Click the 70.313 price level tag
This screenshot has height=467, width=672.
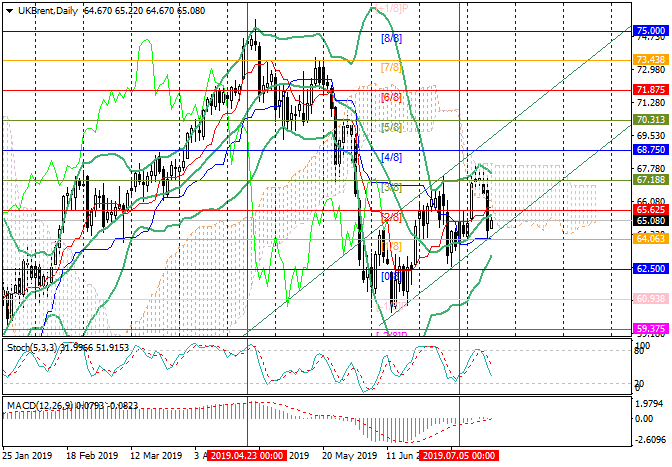pos(650,118)
